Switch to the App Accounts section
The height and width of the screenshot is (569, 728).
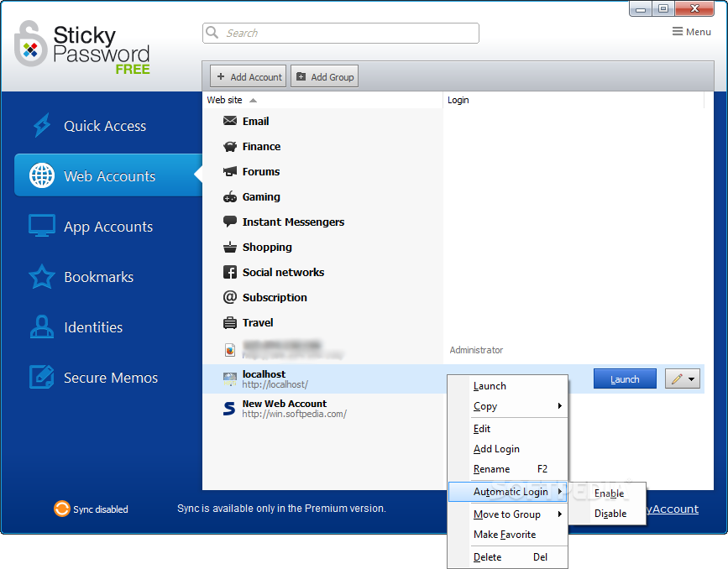[x=108, y=227]
